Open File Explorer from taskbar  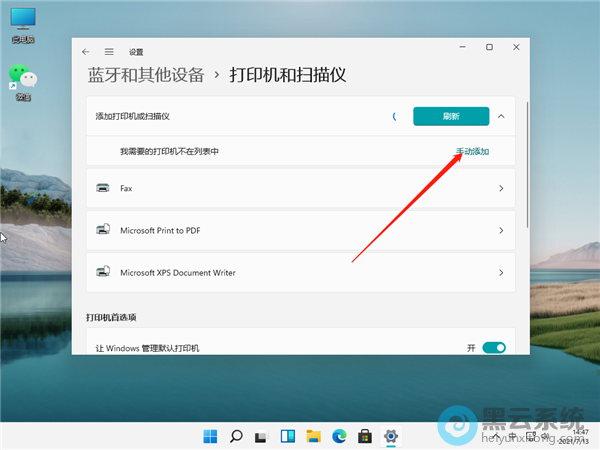coord(313,436)
